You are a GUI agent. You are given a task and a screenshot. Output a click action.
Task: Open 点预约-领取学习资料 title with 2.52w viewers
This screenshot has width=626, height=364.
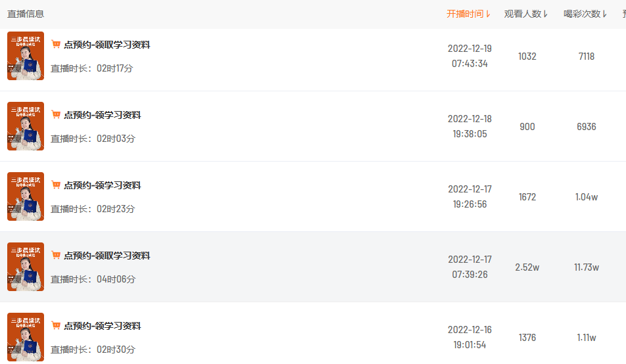click(x=107, y=256)
